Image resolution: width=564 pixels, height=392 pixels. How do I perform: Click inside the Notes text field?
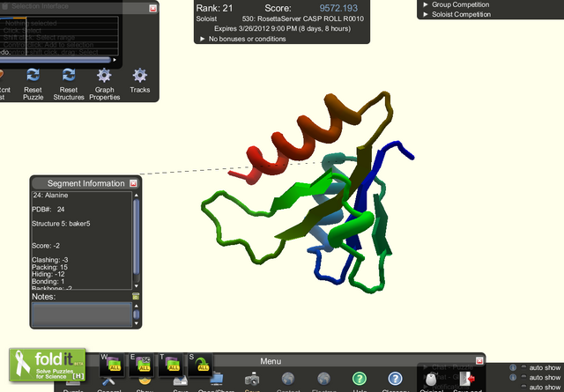pyautogui.click(x=82, y=314)
